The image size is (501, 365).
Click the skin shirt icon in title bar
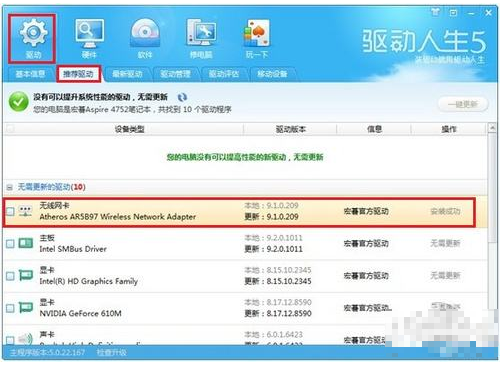tap(435, 13)
